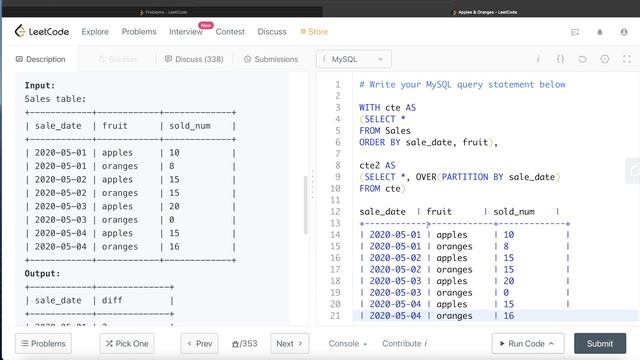Switch to the Description tab
This screenshot has width=640, height=360.
coord(40,59)
